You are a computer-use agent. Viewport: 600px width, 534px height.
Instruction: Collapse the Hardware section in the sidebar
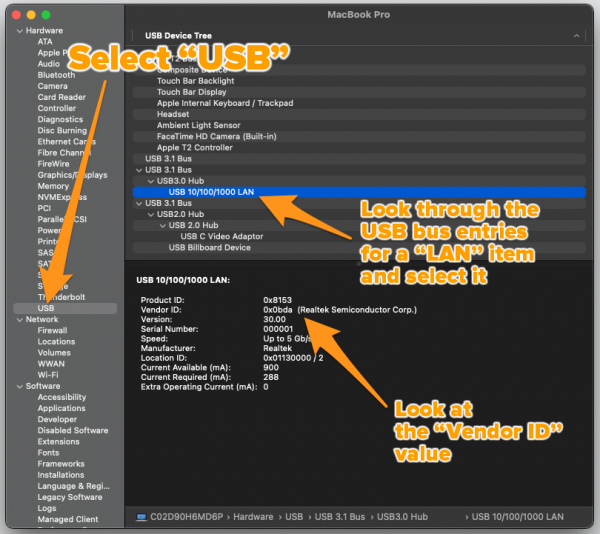click(x=18, y=31)
